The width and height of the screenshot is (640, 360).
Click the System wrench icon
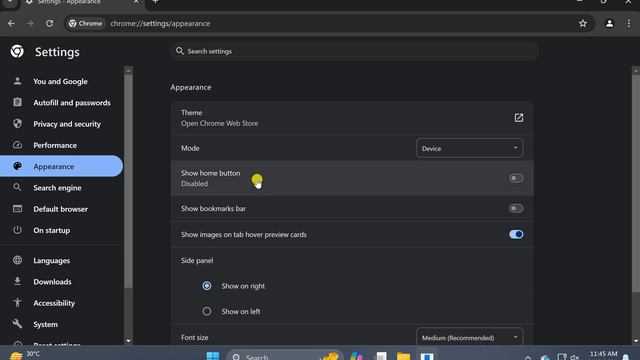point(17,324)
